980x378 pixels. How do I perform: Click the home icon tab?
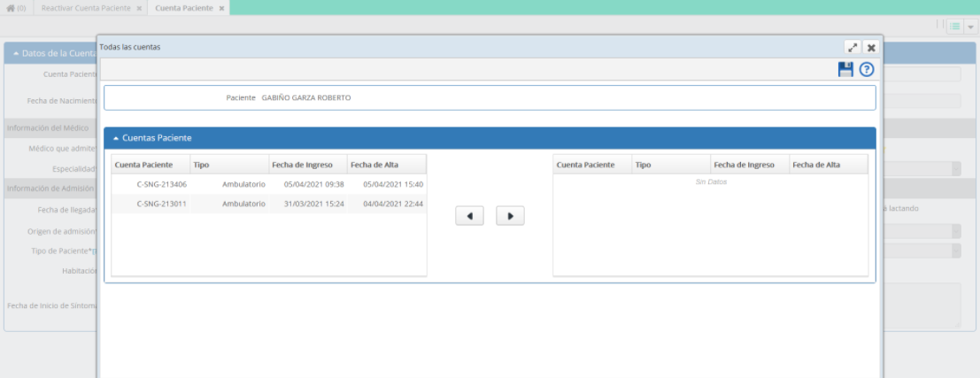click(16, 8)
